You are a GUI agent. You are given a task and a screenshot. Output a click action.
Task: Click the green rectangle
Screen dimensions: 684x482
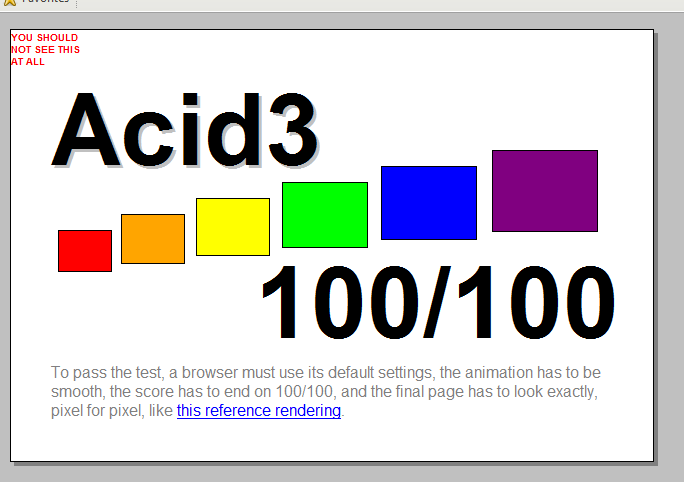325,215
